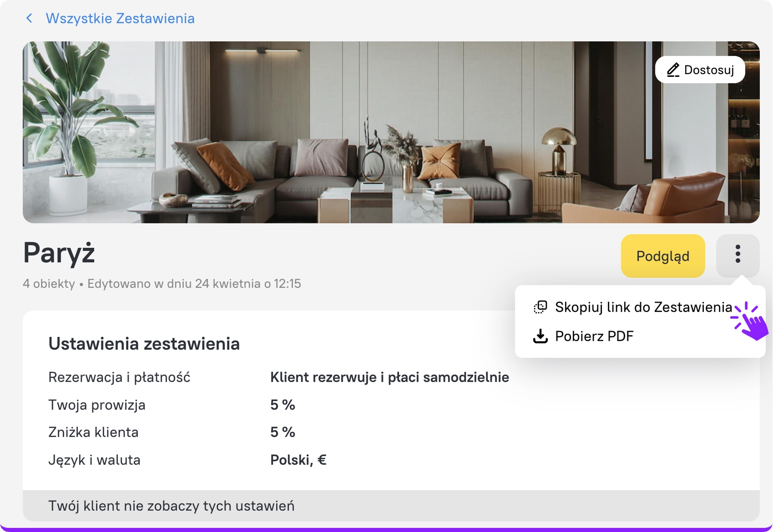
Task: Toggle the three-dot more options menu
Action: 738,254
